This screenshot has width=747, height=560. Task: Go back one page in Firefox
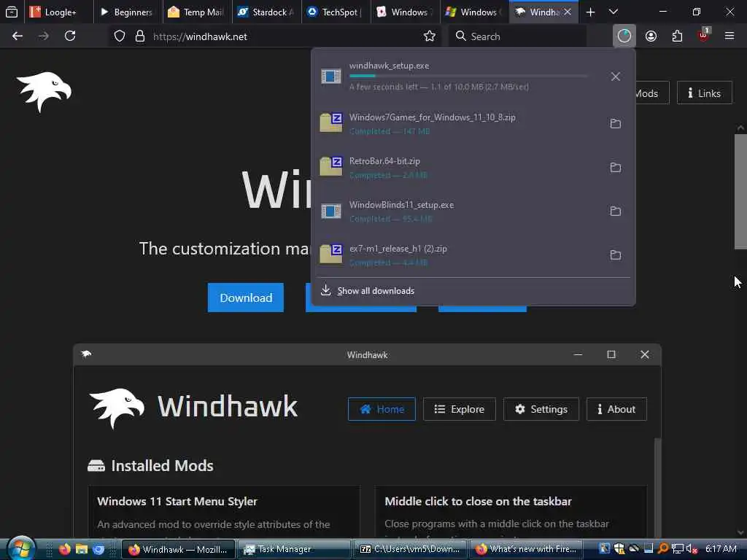coord(18,36)
